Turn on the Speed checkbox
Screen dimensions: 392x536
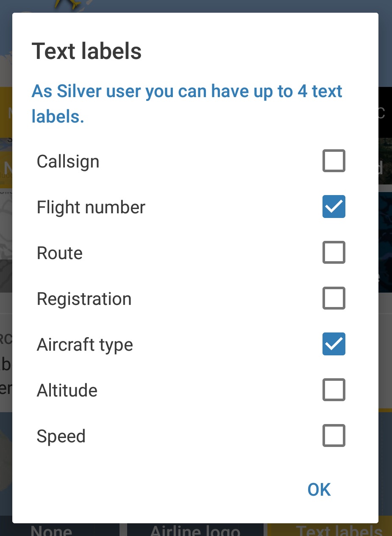pos(334,436)
